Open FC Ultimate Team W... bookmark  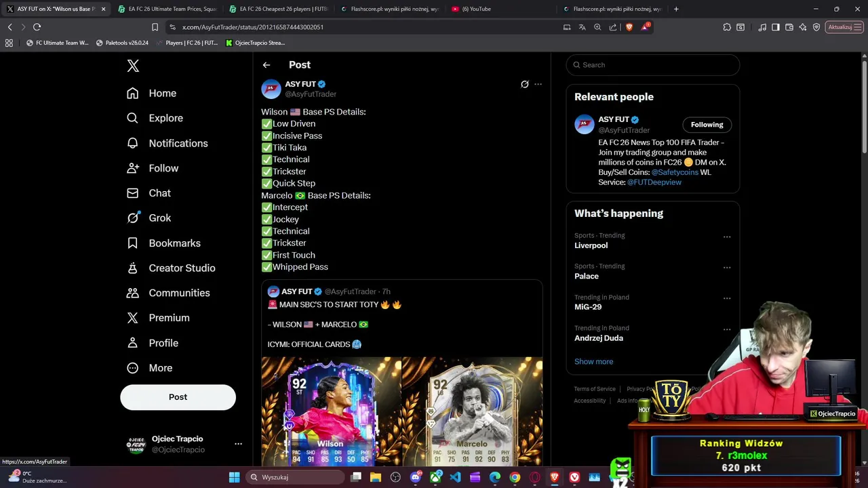coord(57,43)
